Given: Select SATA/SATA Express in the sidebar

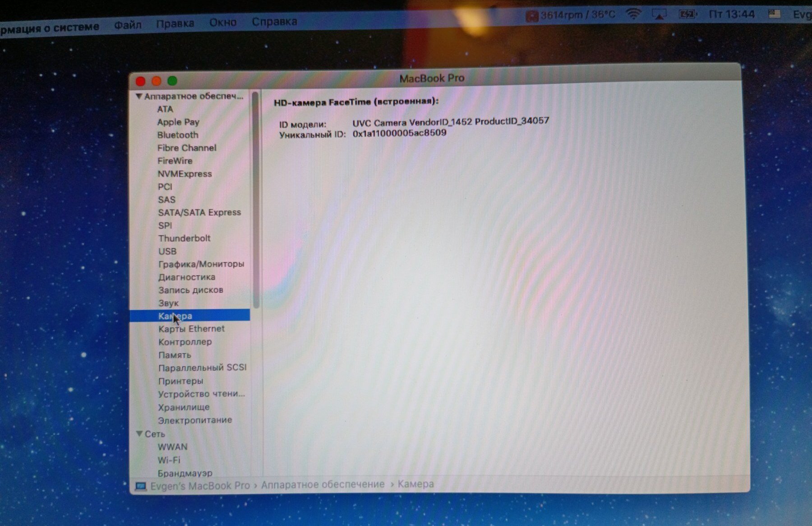Looking at the screenshot, I should pyautogui.click(x=199, y=212).
